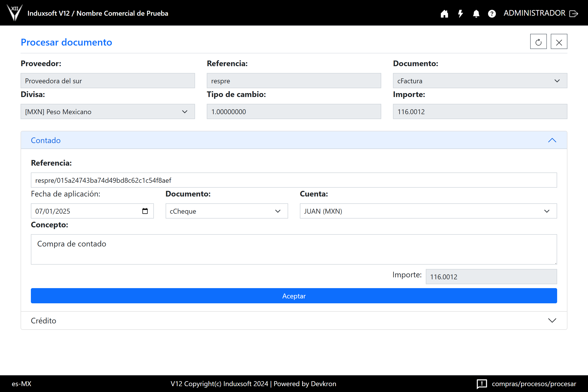The image size is (588, 392).
Task: Go to home via house icon
Action: (444, 13)
